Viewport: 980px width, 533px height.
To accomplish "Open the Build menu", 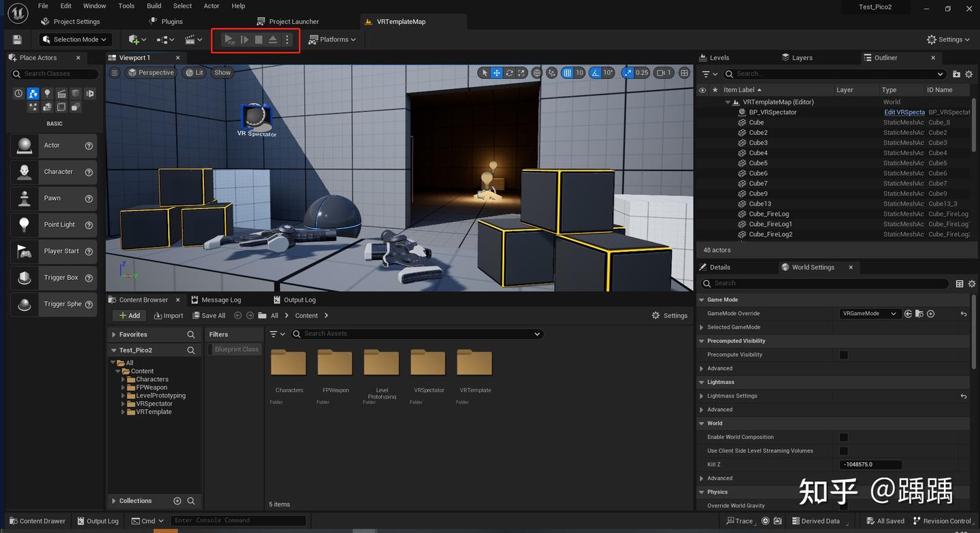I will pos(154,6).
